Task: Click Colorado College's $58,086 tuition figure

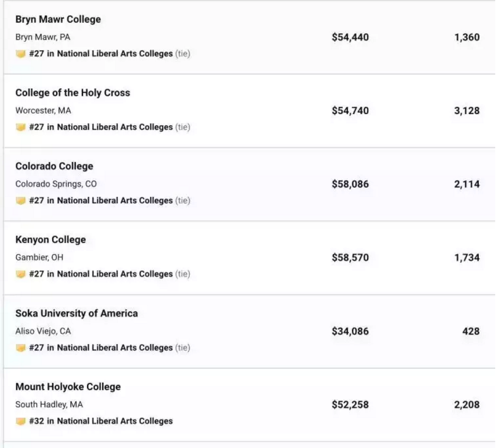Action: click(350, 184)
